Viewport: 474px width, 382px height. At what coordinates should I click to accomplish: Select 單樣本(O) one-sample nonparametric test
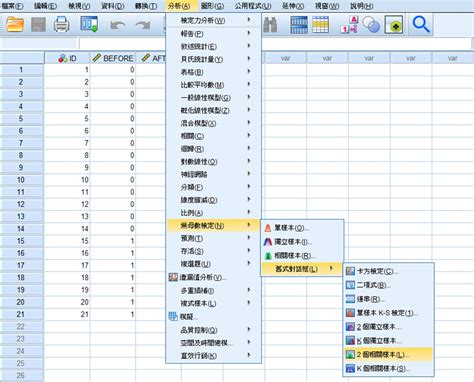coord(302,228)
